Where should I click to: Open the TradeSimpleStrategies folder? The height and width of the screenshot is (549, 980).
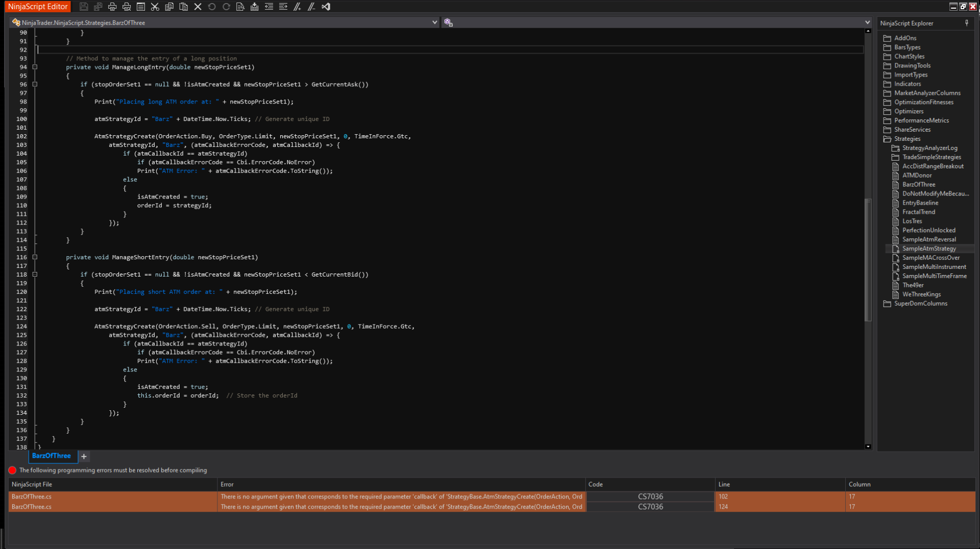point(932,157)
